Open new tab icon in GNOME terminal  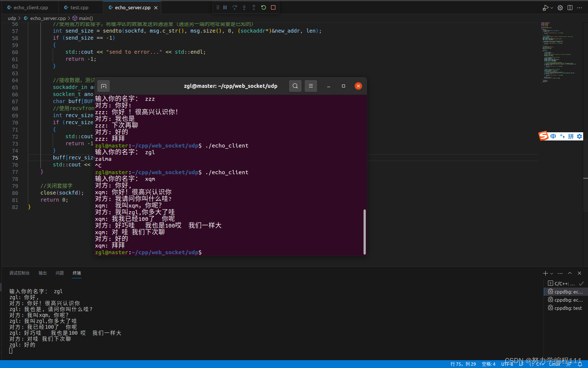tap(104, 86)
